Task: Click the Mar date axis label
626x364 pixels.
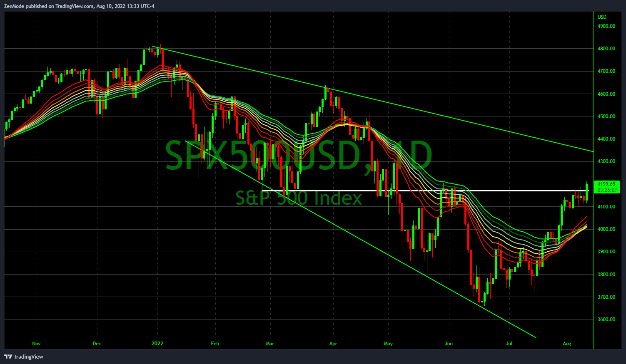Action: click(x=270, y=344)
